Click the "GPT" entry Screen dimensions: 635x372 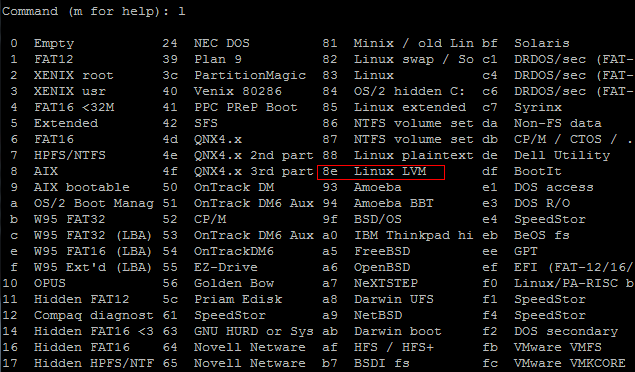coord(526,251)
